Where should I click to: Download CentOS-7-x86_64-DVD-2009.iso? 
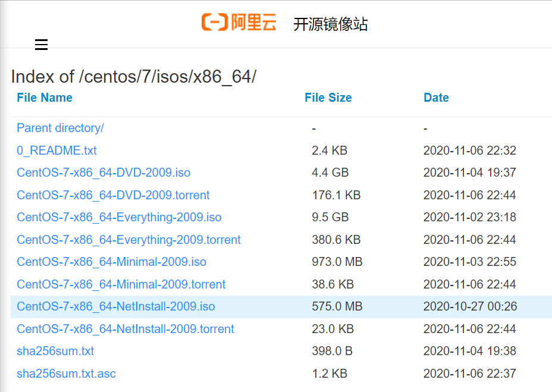point(103,173)
